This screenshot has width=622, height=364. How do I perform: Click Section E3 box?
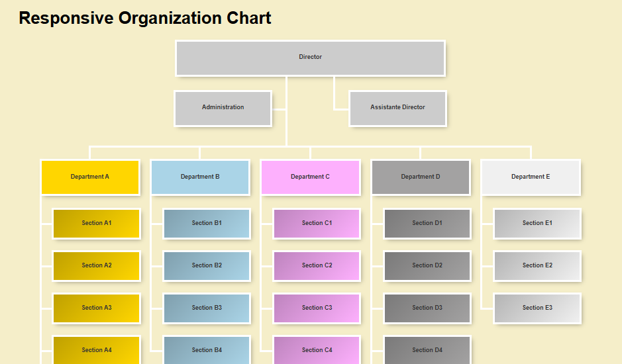tap(537, 308)
